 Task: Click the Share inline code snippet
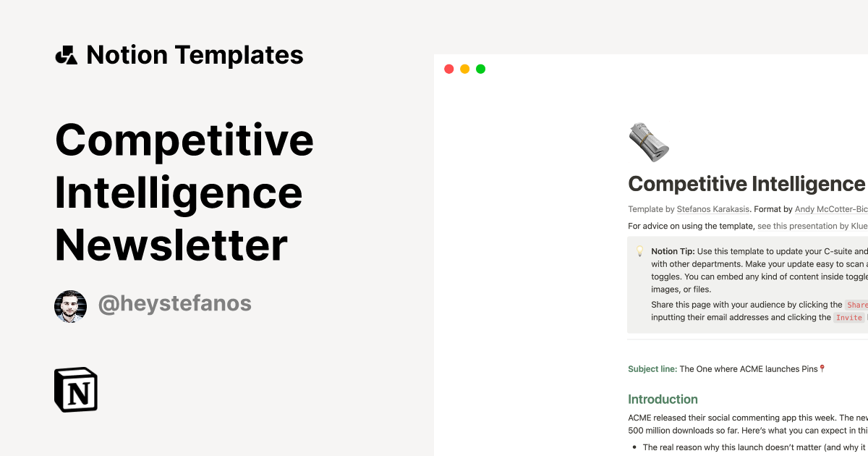click(x=856, y=305)
